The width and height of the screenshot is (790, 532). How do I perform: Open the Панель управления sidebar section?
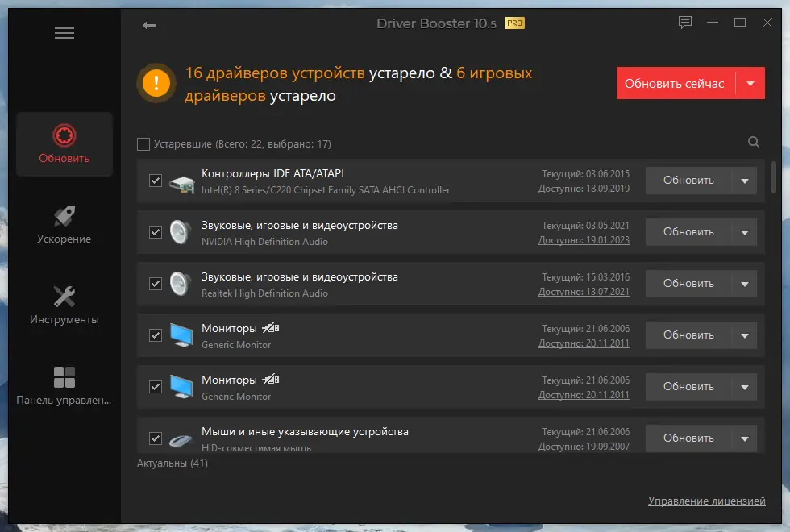pyautogui.click(x=64, y=386)
